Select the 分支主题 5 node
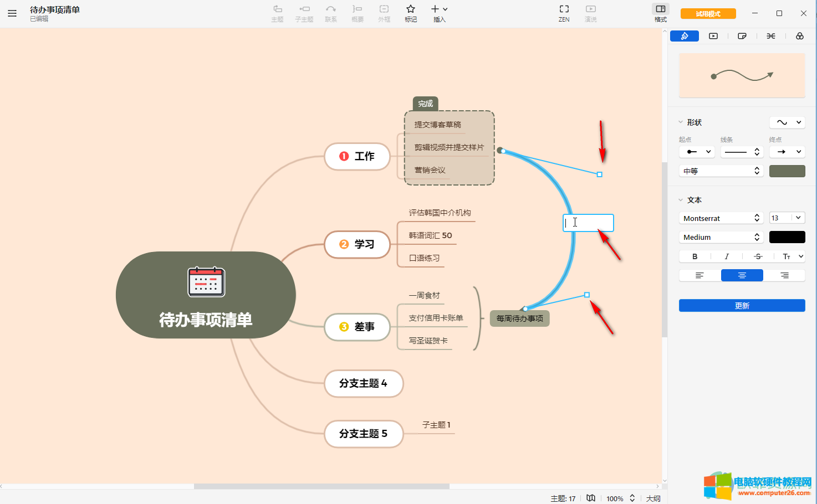817x504 pixels. pyautogui.click(x=364, y=434)
